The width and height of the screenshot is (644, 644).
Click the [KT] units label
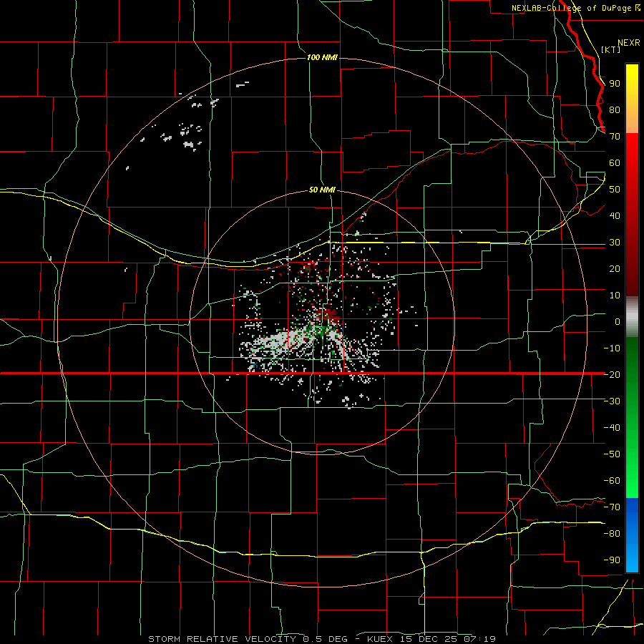pyautogui.click(x=611, y=49)
